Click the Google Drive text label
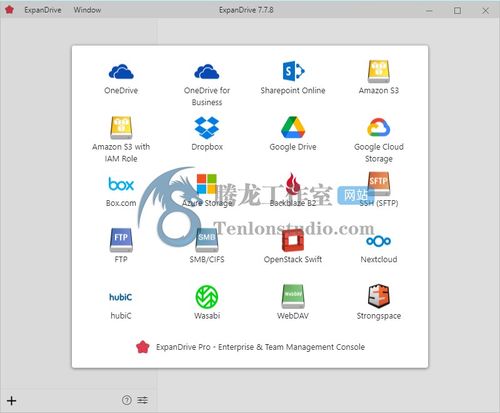 (x=293, y=147)
